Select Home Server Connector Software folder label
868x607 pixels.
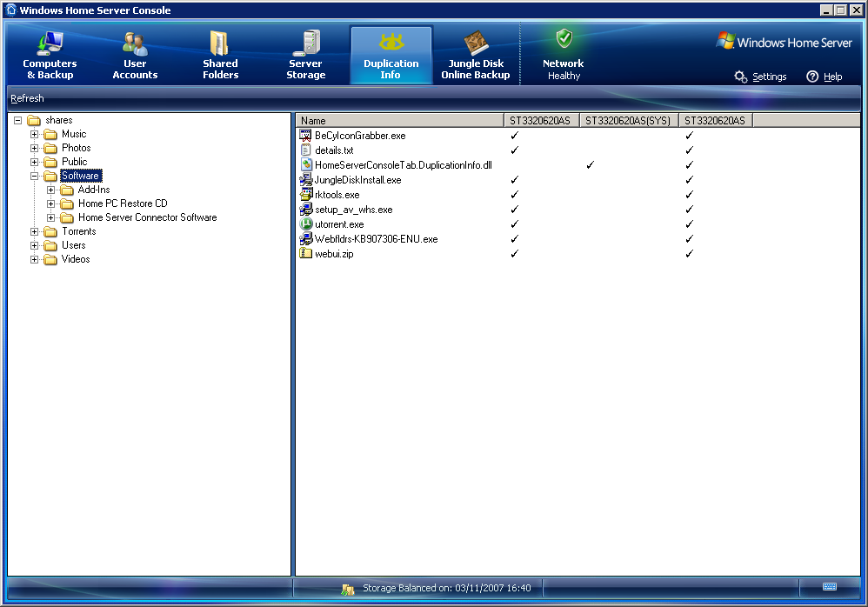point(147,217)
